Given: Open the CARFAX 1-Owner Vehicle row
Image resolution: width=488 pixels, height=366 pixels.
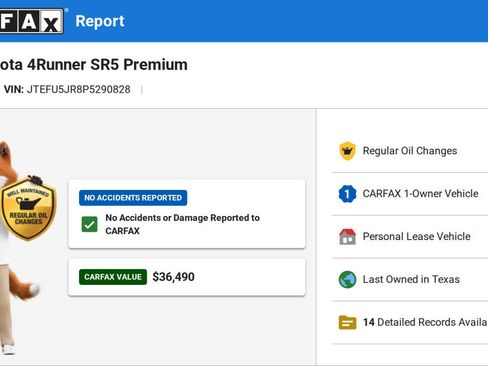Looking at the screenshot, I should pyautogui.click(x=410, y=194).
